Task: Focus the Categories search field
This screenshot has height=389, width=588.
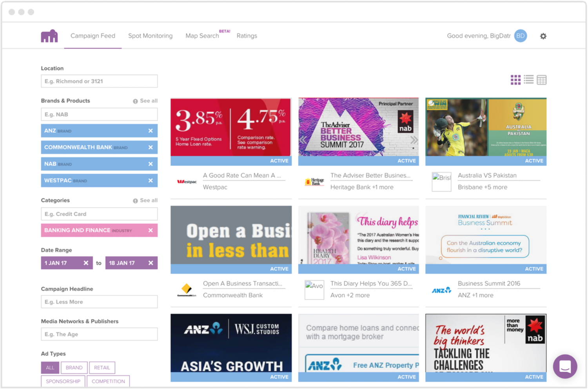Action: click(x=99, y=214)
